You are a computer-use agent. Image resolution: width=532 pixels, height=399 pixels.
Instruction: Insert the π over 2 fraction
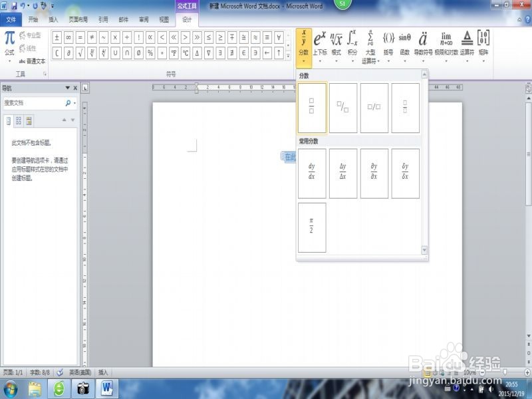click(312, 227)
